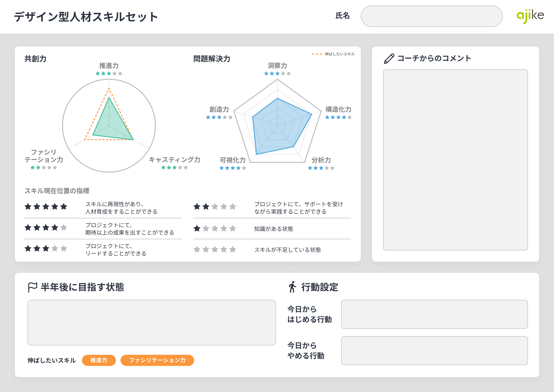Toggle the first star of 分析力 rating
The image size is (554, 392).
(310, 168)
